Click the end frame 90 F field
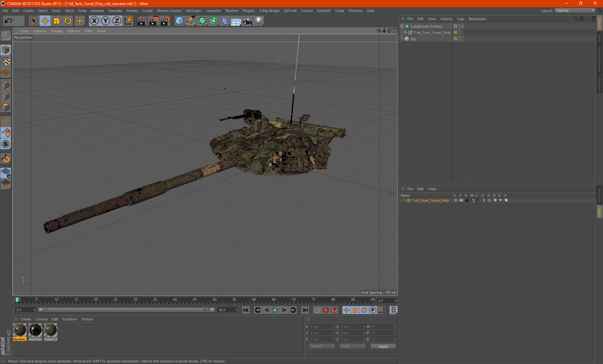Viewport: 603px width, 364px height. click(228, 310)
